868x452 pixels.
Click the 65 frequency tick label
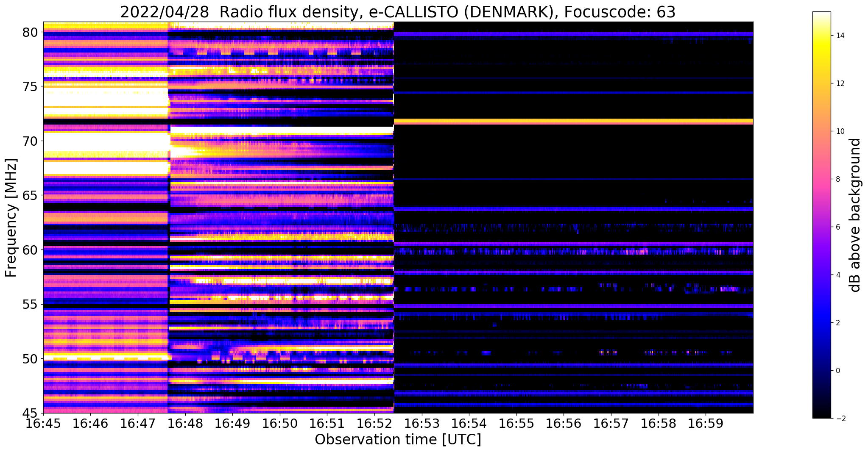coord(30,195)
